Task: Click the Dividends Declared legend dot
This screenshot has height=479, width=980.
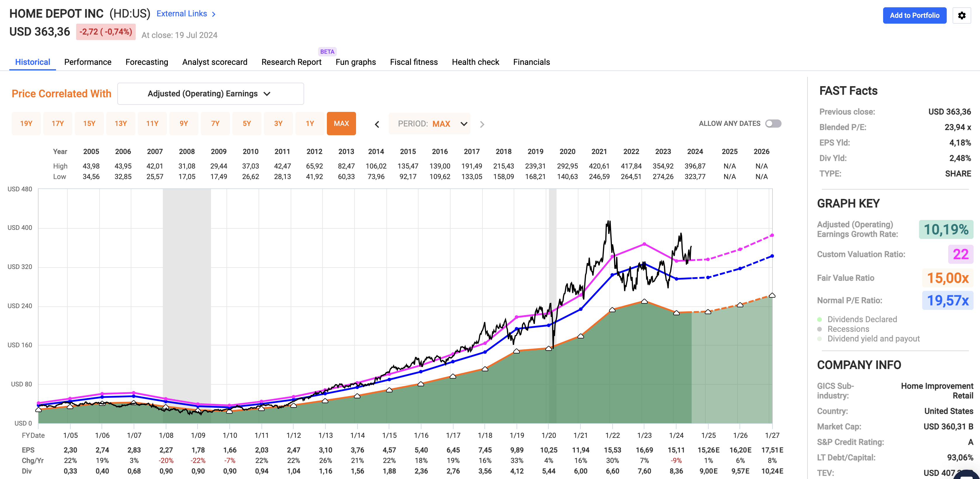Action: point(819,320)
